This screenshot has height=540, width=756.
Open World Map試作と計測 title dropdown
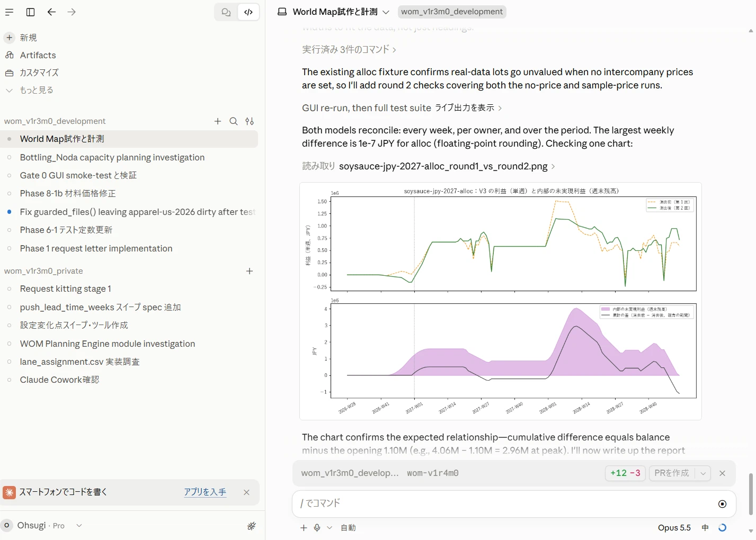click(386, 12)
